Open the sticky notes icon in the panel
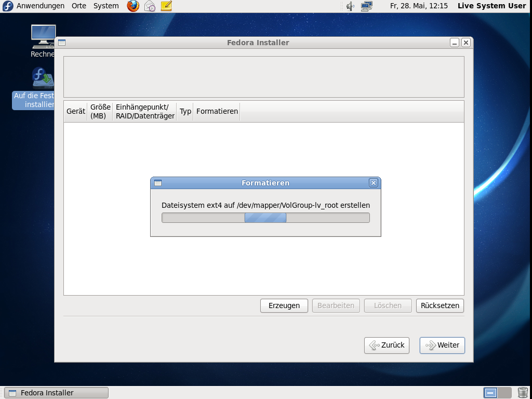 (166, 6)
